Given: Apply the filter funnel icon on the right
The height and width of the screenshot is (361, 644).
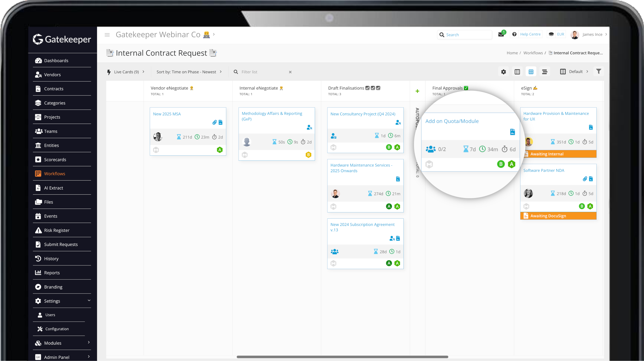Looking at the screenshot, I should pyautogui.click(x=598, y=71).
